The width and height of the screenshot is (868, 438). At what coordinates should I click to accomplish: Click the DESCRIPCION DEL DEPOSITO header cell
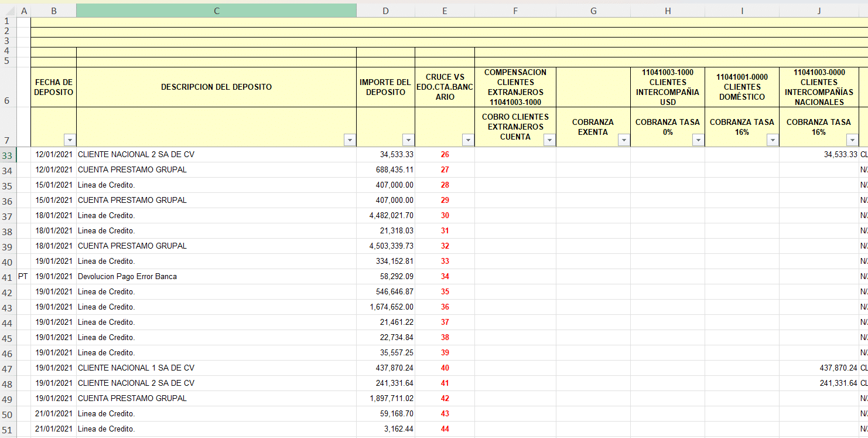tap(216, 87)
